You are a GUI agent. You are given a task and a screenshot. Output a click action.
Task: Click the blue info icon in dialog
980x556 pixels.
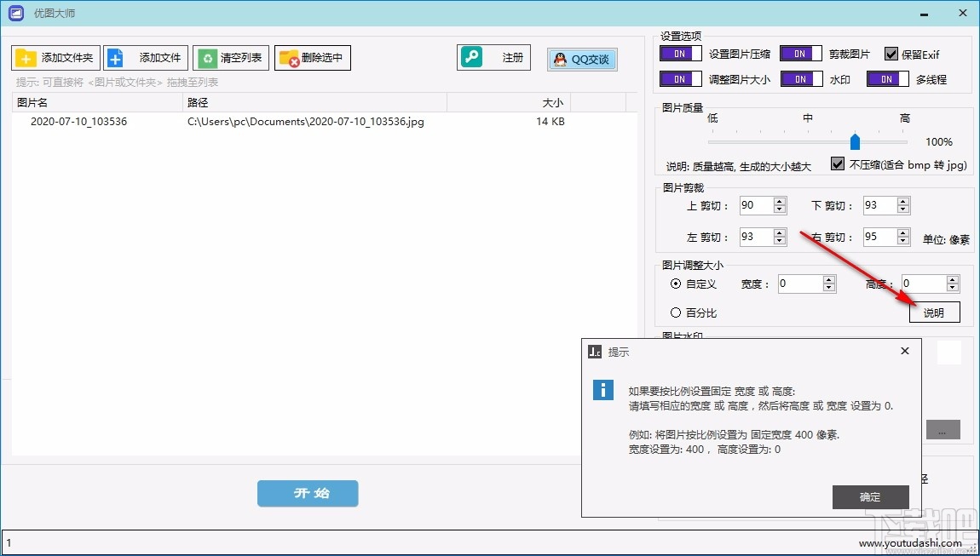[605, 389]
